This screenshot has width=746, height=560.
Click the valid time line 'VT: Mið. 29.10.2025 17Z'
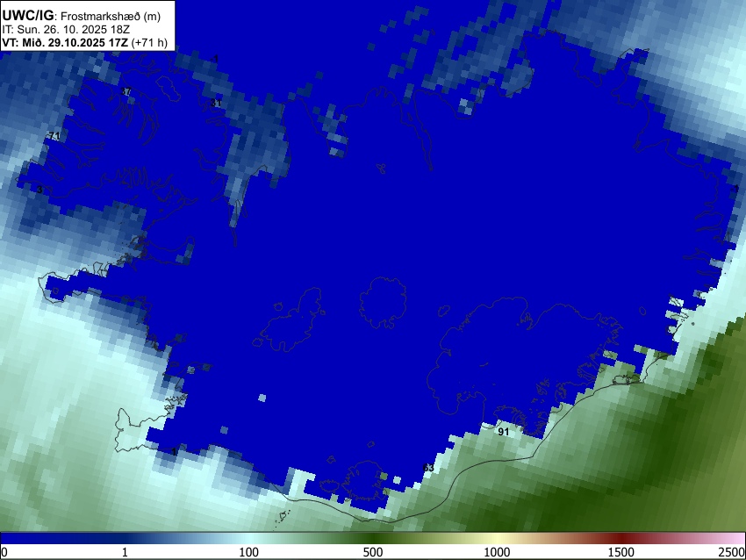point(65,42)
